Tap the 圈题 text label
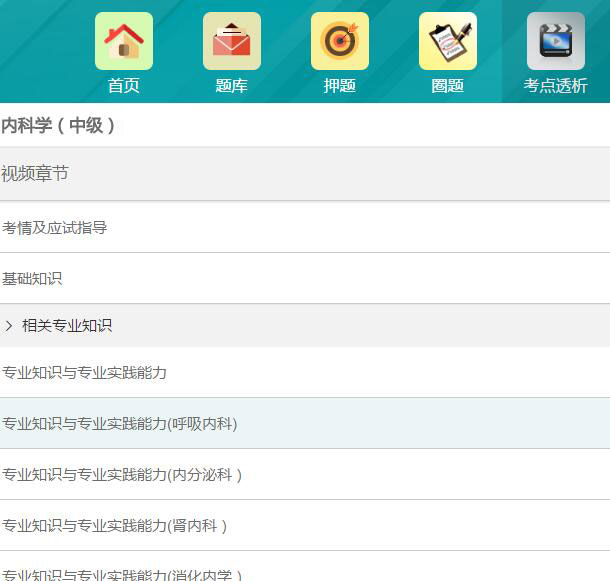 [448, 86]
